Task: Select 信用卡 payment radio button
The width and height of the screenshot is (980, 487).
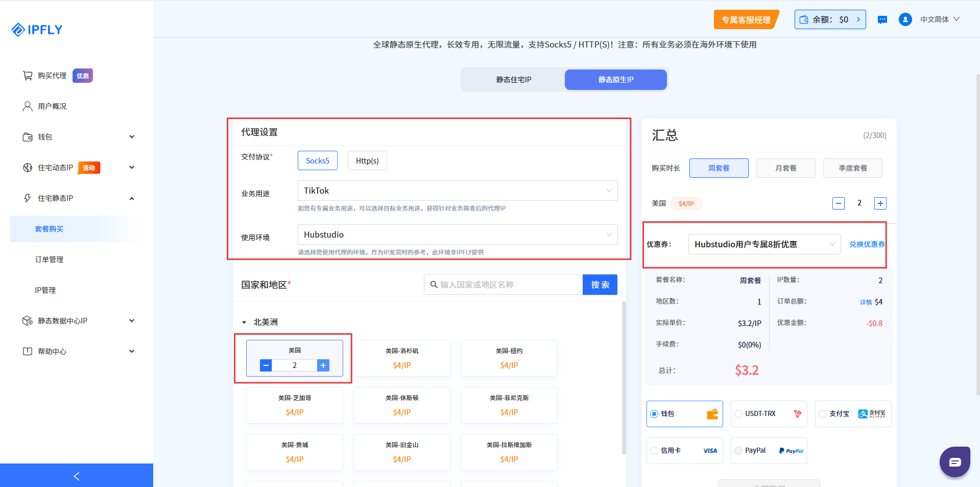Action: coord(654,451)
